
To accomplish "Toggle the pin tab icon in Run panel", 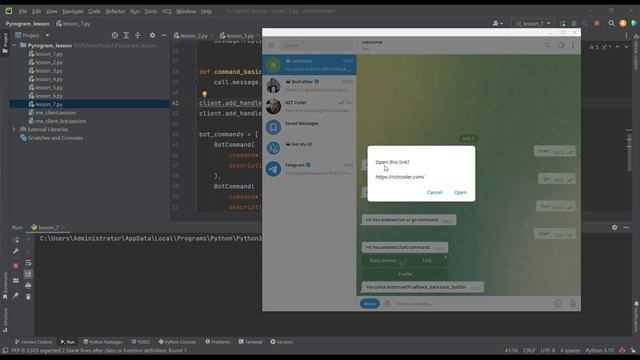I will [16, 295].
